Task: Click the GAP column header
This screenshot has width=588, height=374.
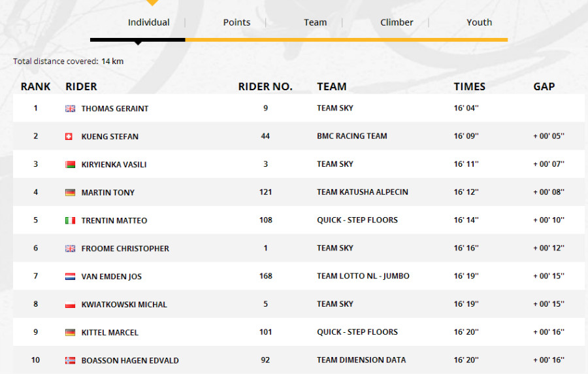Action: tap(544, 87)
